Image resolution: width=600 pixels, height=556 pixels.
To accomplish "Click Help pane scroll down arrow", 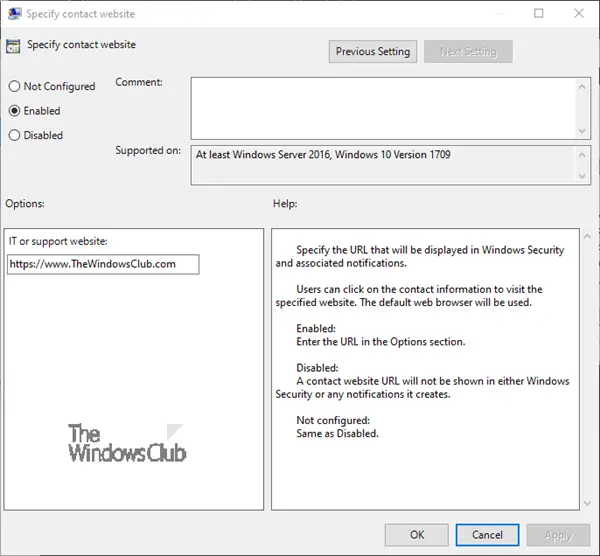I will coord(587,503).
